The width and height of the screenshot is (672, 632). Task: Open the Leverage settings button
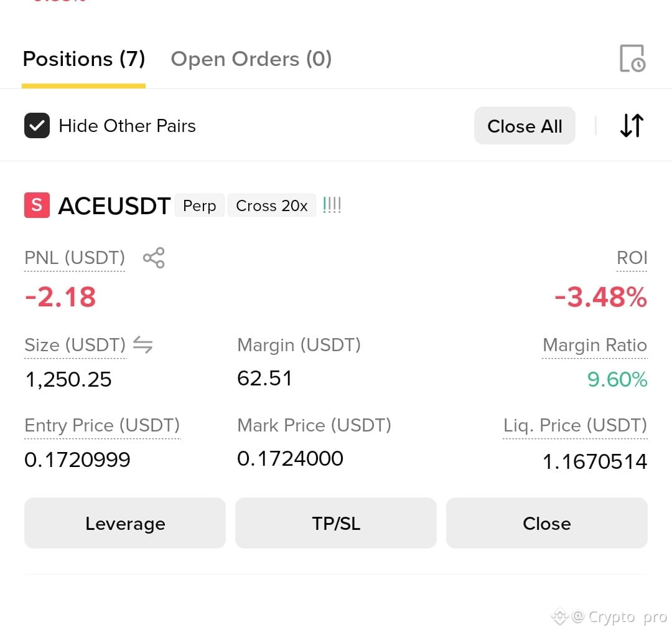pos(125,523)
